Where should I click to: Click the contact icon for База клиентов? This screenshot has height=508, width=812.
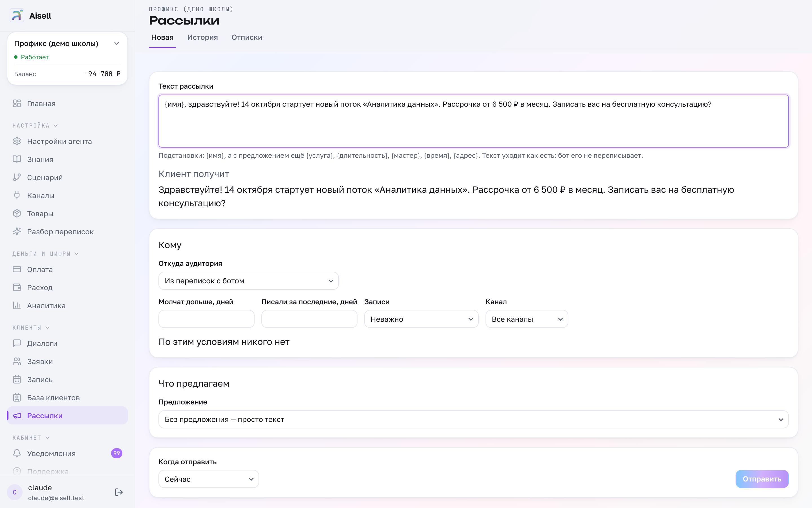[17, 397]
